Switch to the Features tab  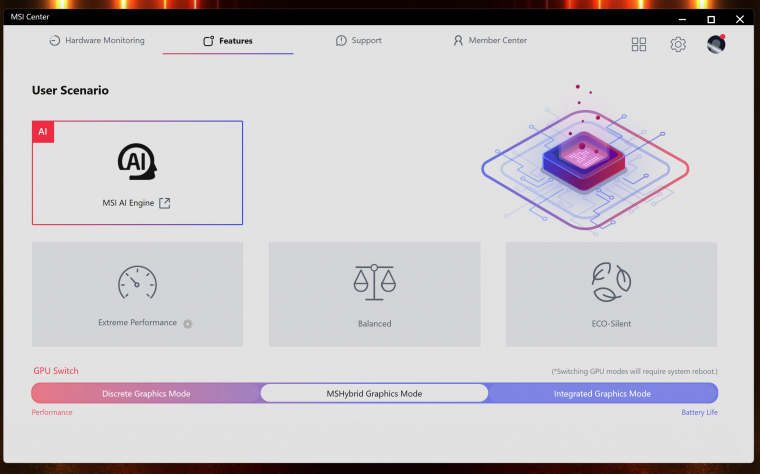pos(228,41)
